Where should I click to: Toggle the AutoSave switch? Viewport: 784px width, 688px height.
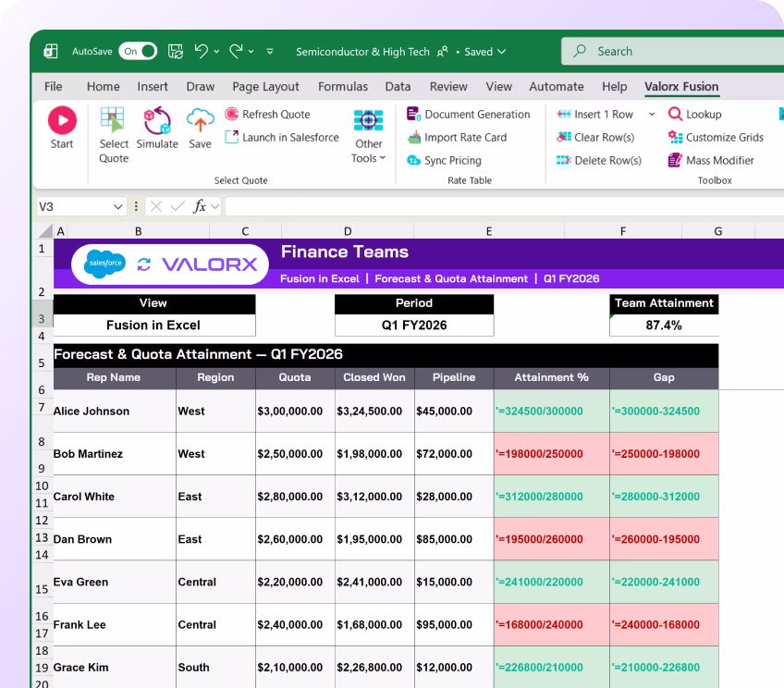pyautogui.click(x=138, y=52)
